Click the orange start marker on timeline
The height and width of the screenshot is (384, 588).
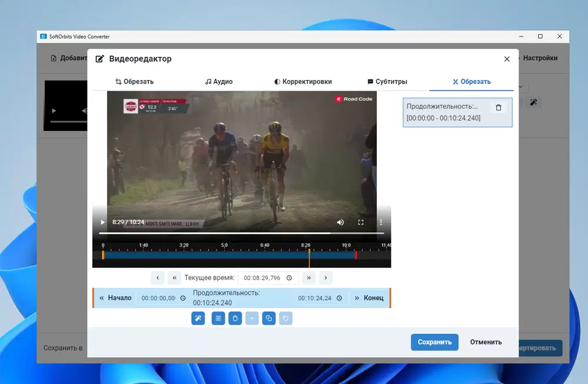[103, 255]
